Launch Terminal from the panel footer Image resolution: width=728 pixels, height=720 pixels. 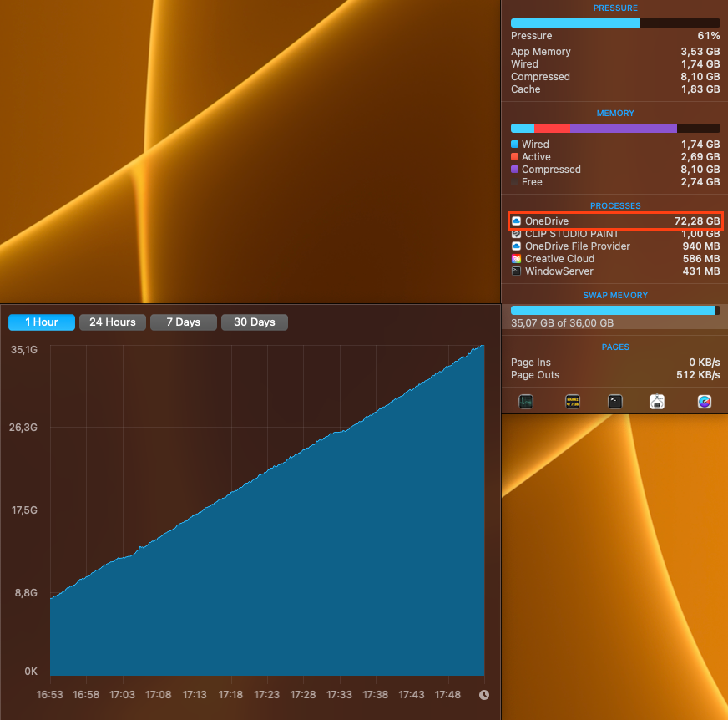(x=614, y=401)
